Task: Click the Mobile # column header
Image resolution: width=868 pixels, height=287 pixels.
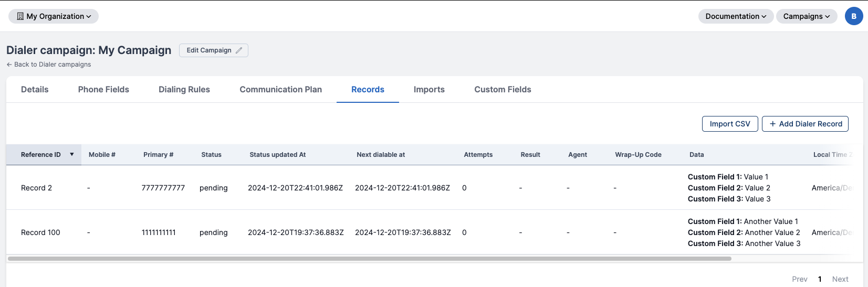Action: (x=102, y=155)
